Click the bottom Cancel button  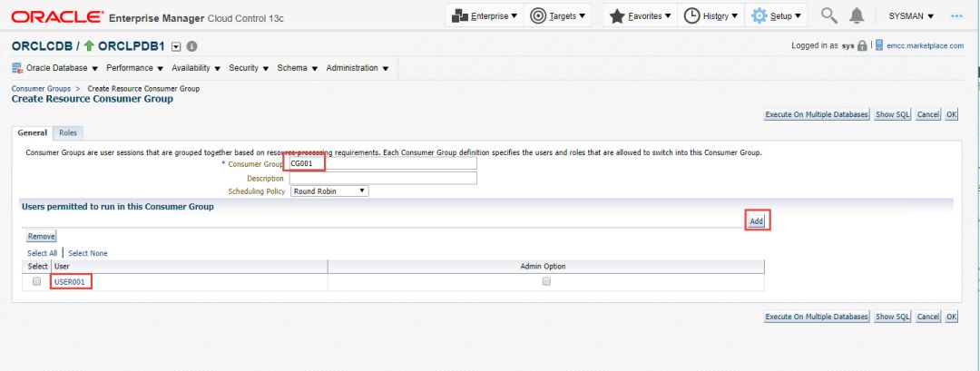pyautogui.click(x=928, y=317)
